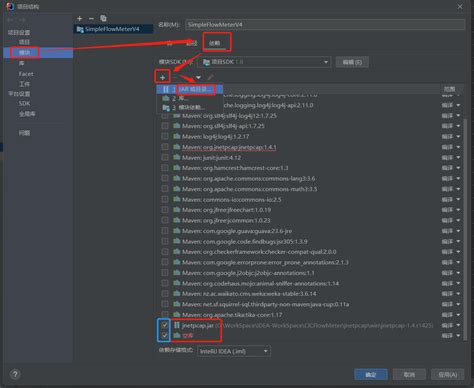Click the add dependency plus icon
This screenshot has height=388, width=474.
pos(162,78)
